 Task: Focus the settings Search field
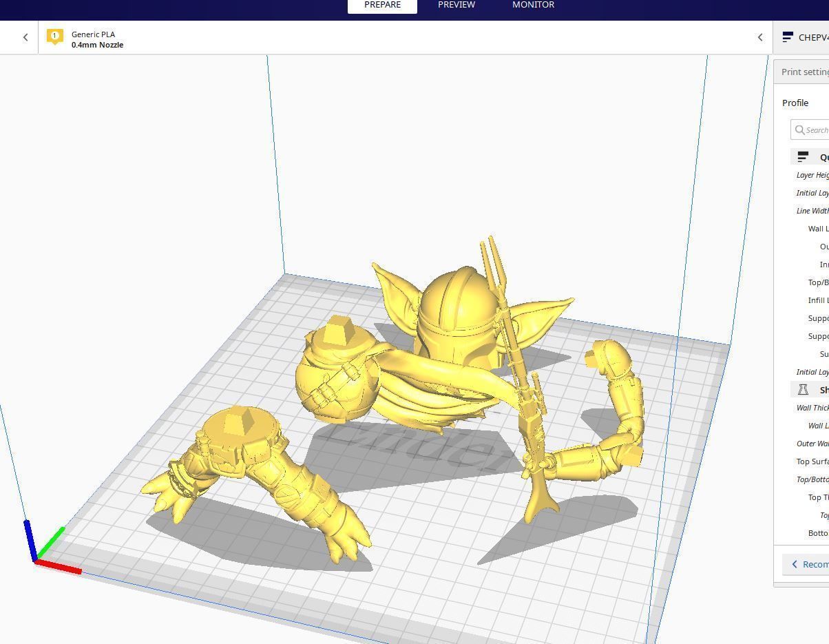coord(810,129)
